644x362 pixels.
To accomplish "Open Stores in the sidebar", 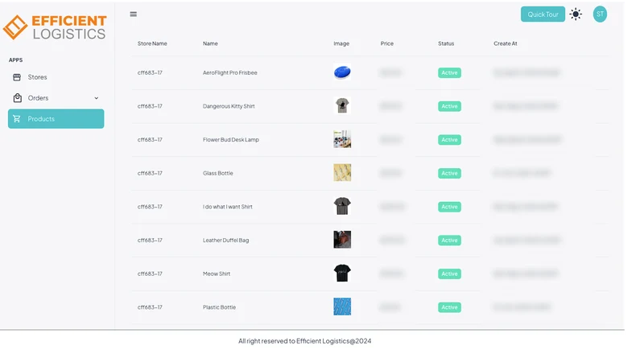I will 56,77.
